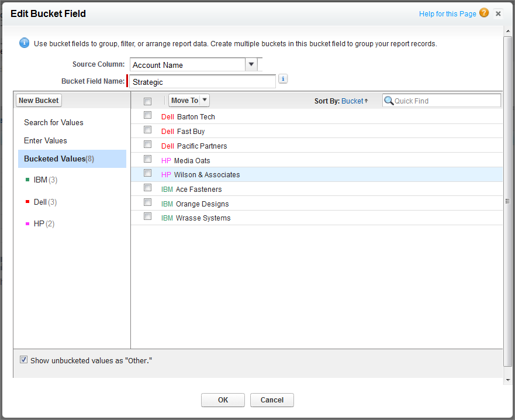The width and height of the screenshot is (515, 420).
Task: Open the Source Column dropdown arrow
Action: pyautogui.click(x=251, y=64)
